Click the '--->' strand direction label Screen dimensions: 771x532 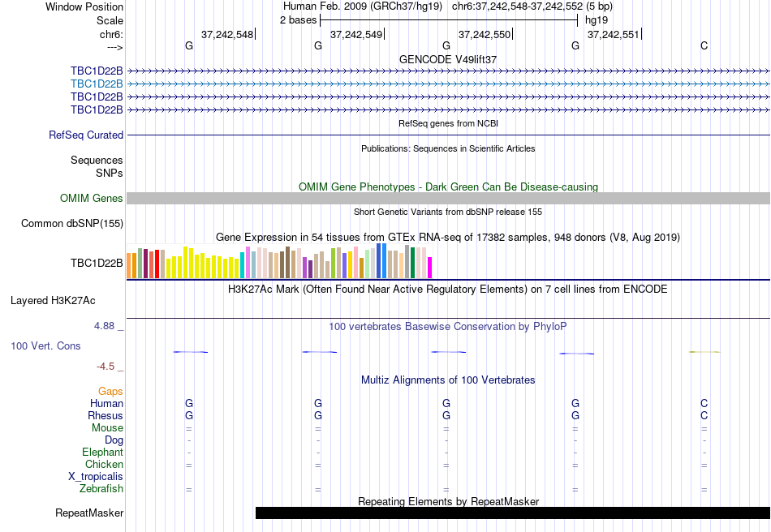[x=114, y=47]
